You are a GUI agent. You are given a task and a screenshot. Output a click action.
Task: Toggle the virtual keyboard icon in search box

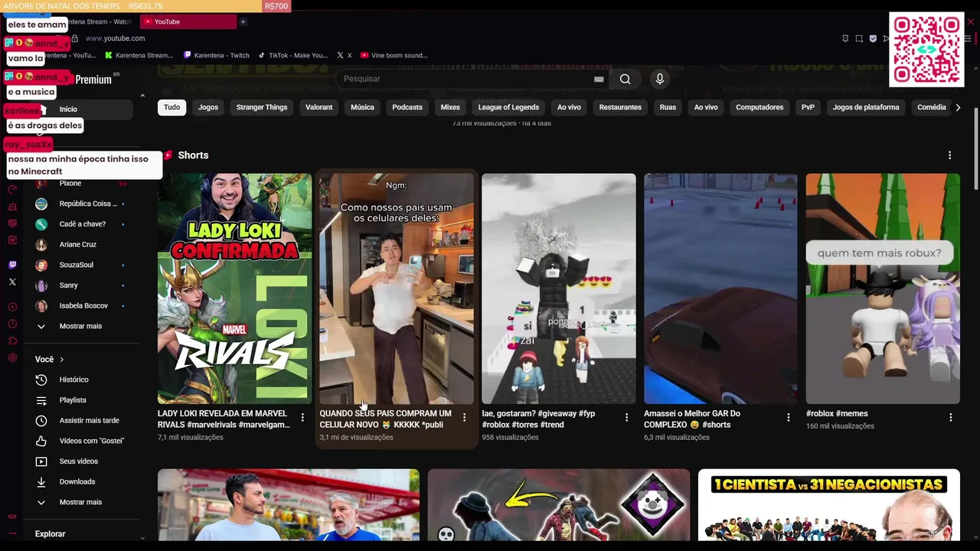tap(599, 79)
